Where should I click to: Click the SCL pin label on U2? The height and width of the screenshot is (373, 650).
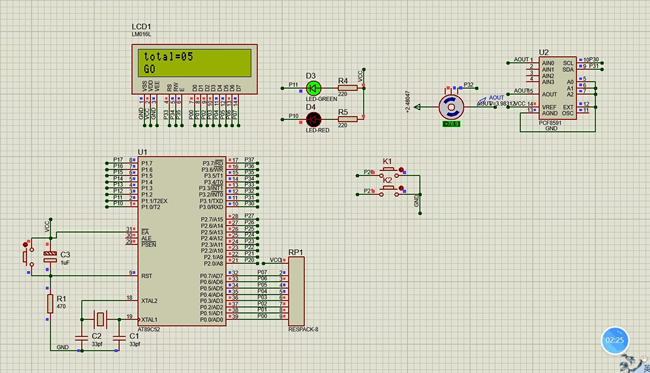tap(568, 63)
